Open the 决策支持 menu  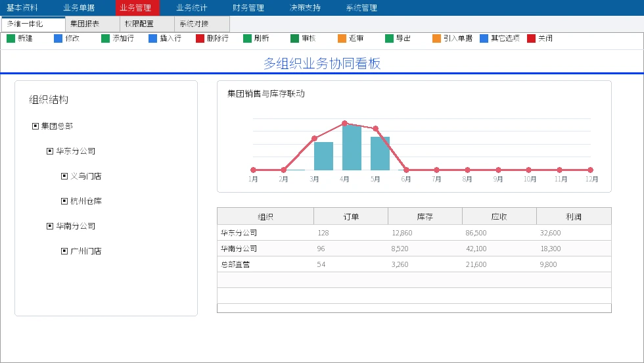(305, 8)
